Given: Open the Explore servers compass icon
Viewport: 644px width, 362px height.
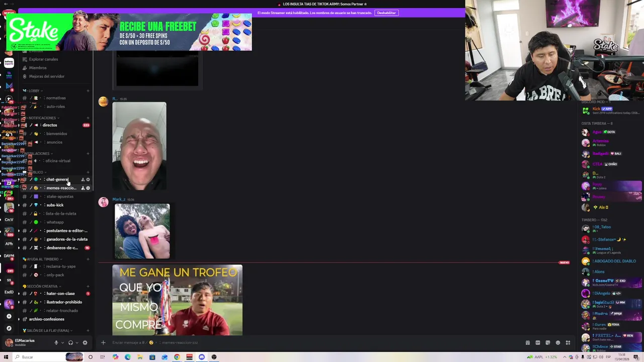Looking at the screenshot, I should click(9, 328).
